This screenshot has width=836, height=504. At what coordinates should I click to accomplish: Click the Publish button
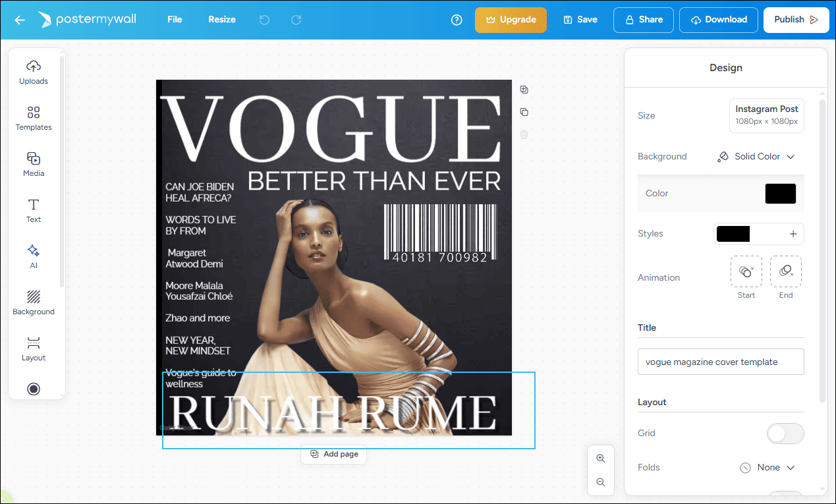point(796,20)
